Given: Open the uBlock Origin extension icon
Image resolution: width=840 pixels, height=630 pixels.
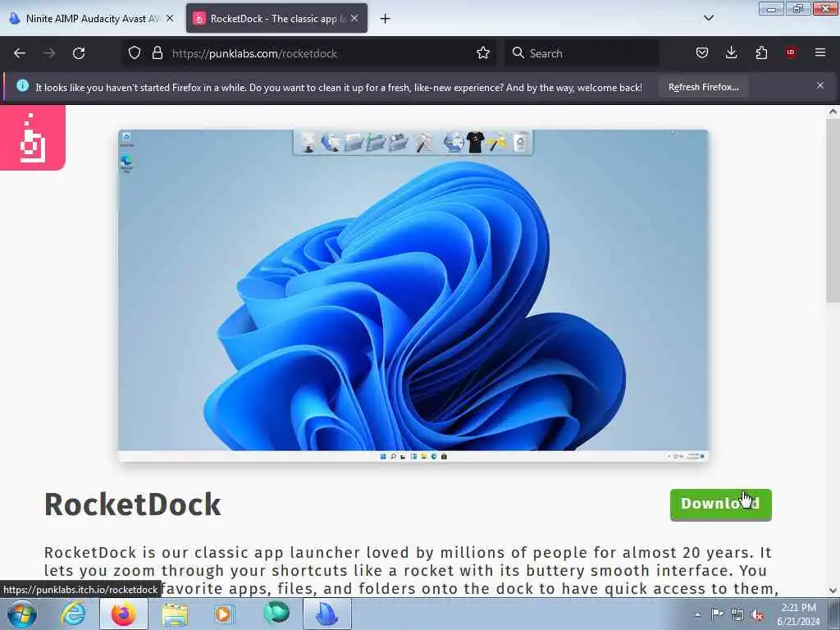Looking at the screenshot, I should (791, 52).
